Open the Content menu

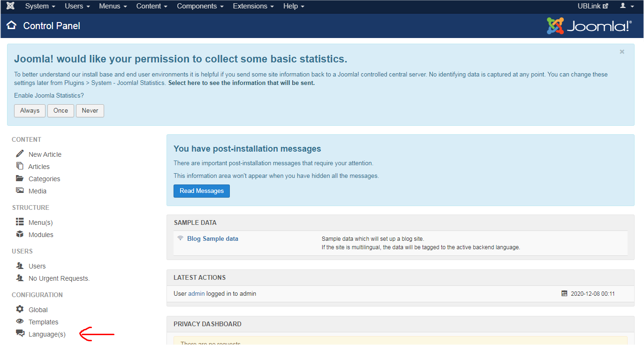click(x=152, y=6)
